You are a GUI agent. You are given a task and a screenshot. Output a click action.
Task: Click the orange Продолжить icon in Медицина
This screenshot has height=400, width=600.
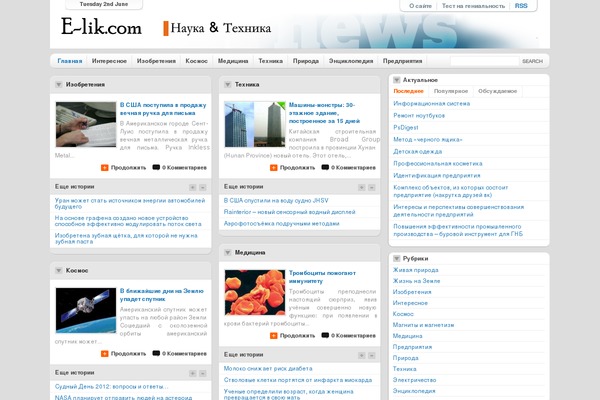tap(274, 336)
